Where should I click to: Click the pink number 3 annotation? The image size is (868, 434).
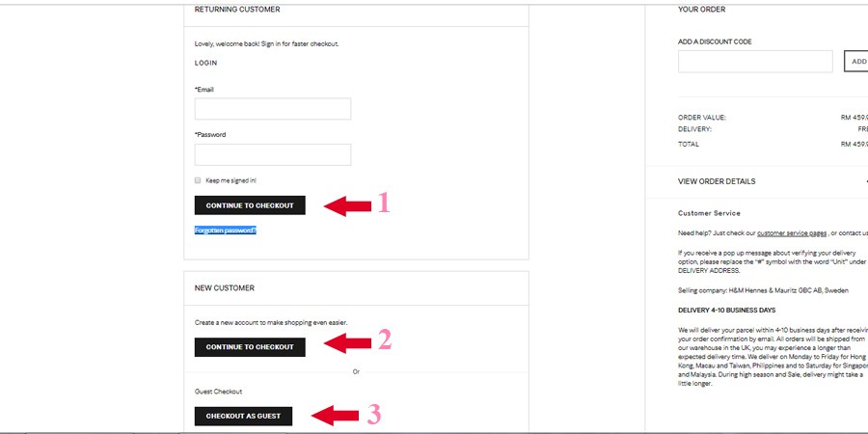pyautogui.click(x=373, y=415)
